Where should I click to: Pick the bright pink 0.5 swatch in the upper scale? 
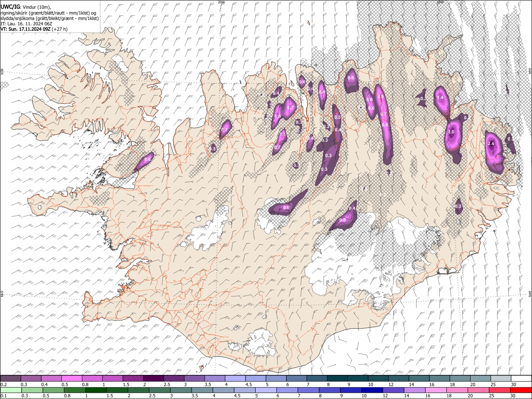click(x=71, y=378)
